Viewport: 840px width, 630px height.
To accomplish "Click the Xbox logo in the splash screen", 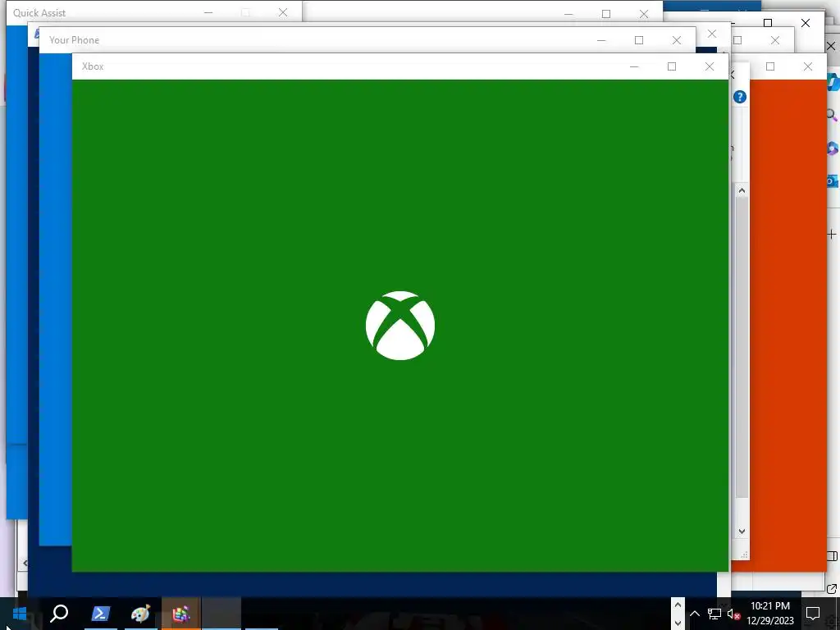I will click(x=400, y=325).
